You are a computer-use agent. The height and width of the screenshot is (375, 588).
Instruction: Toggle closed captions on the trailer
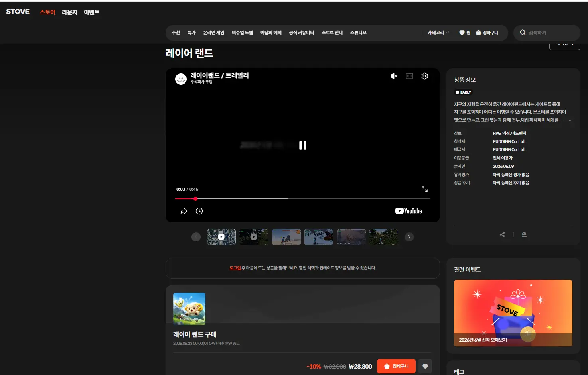point(409,76)
